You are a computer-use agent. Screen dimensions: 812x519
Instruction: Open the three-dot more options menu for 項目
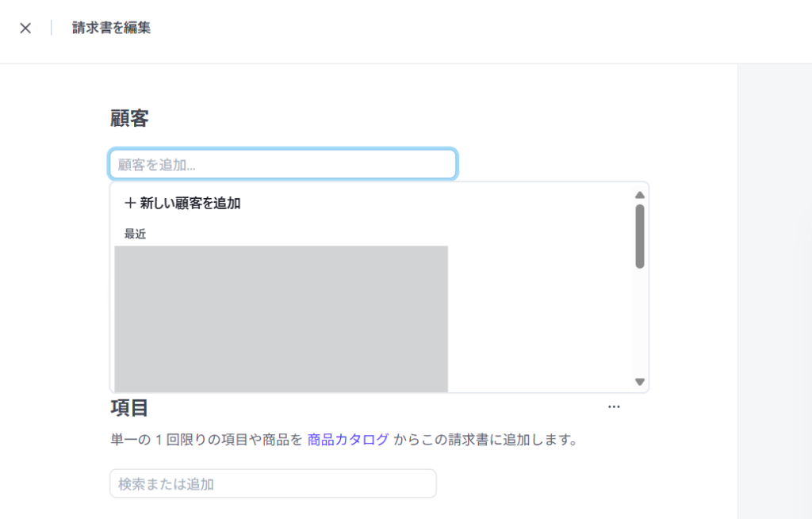point(614,406)
